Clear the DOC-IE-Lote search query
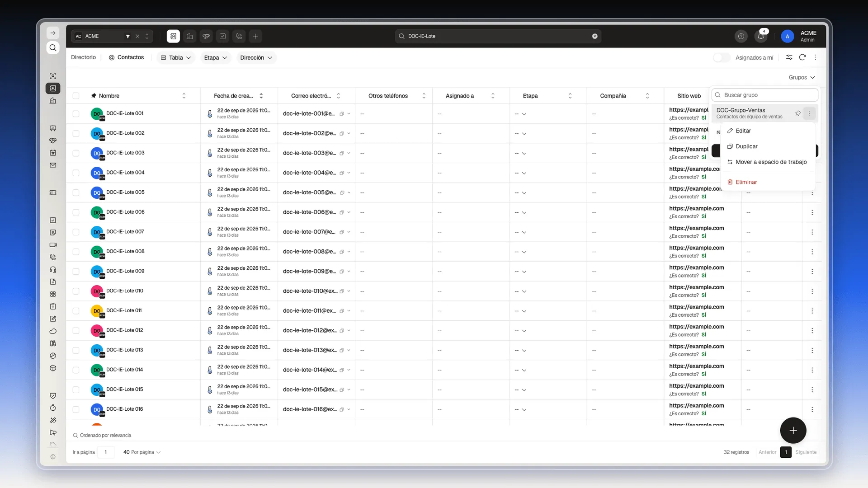This screenshot has width=868, height=488. coord(595,36)
